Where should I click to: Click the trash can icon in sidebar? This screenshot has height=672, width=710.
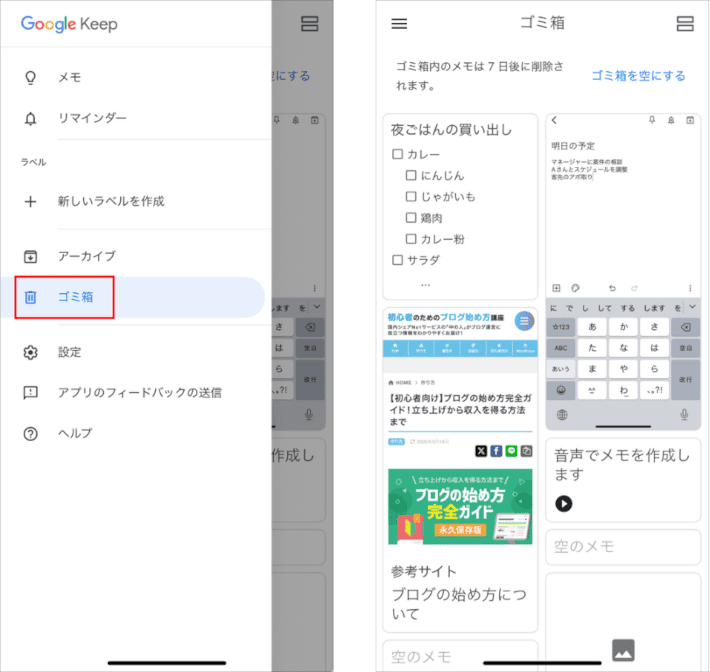point(30,297)
